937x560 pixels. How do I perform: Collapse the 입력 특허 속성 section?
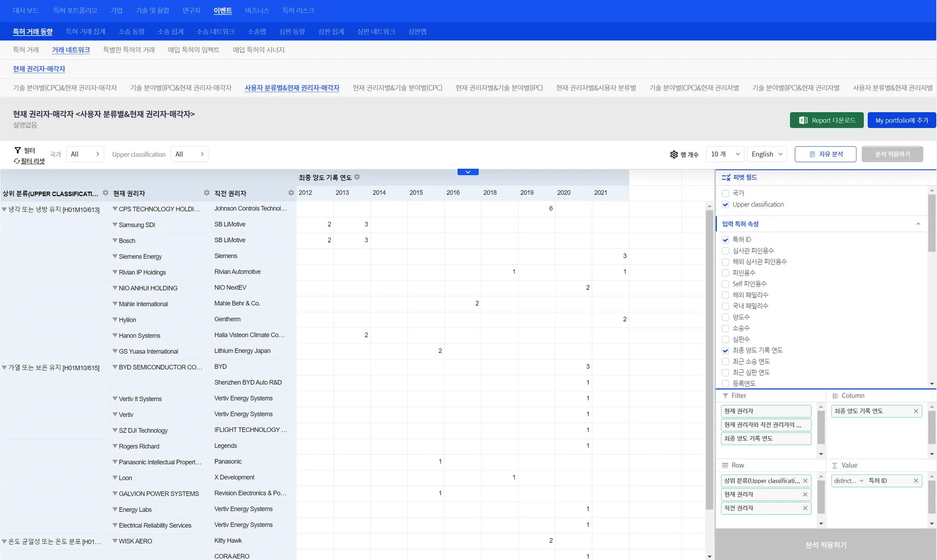coord(918,224)
